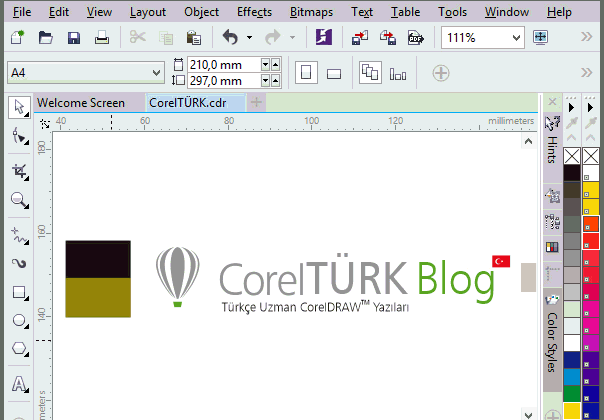
Task: Select the no-color X swatch in first palette
Action: 572,156
